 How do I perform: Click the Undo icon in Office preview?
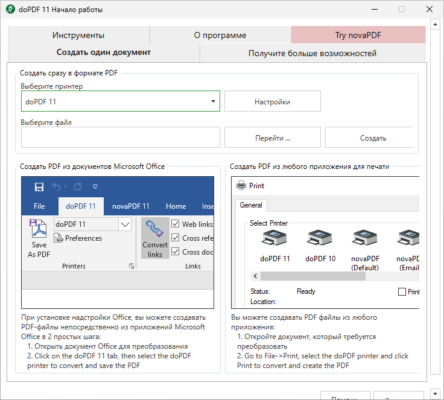[x=57, y=187]
